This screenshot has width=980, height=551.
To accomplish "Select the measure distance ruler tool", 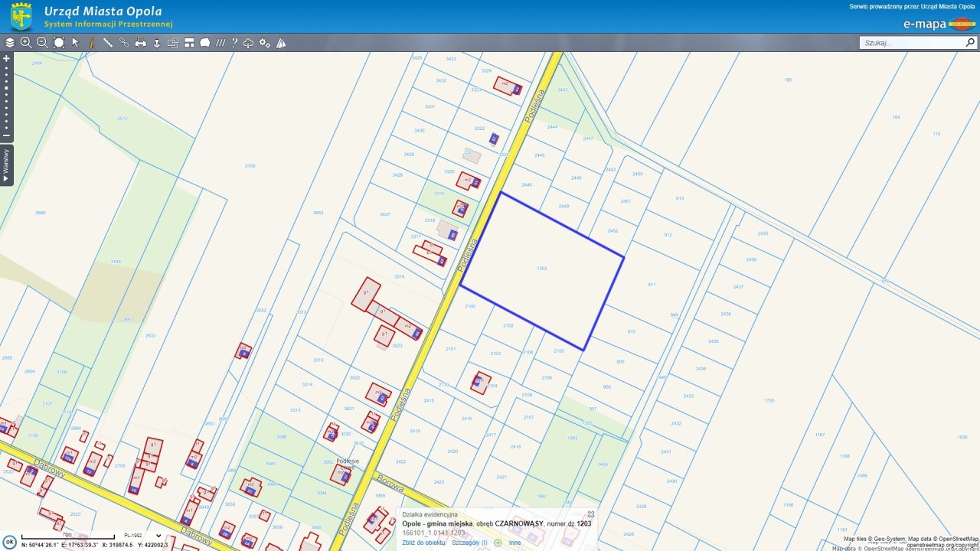I will [x=108, y=43].
